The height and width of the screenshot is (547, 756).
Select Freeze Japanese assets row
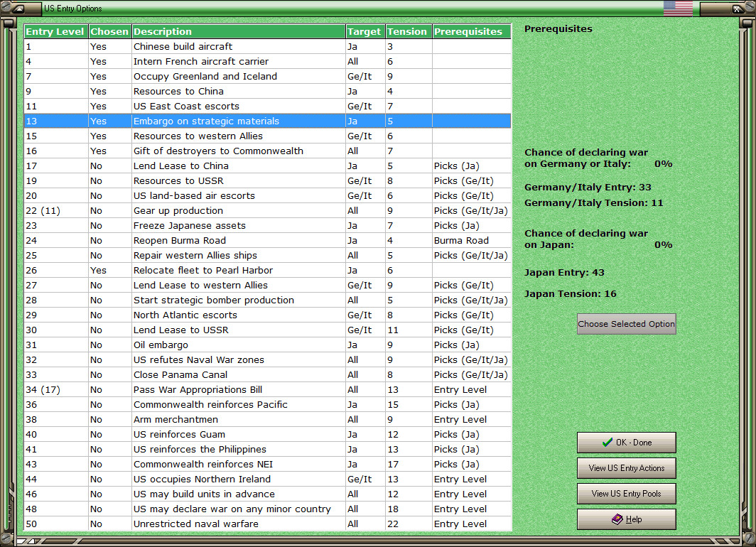pyautogui.click(x=268, y=225)
